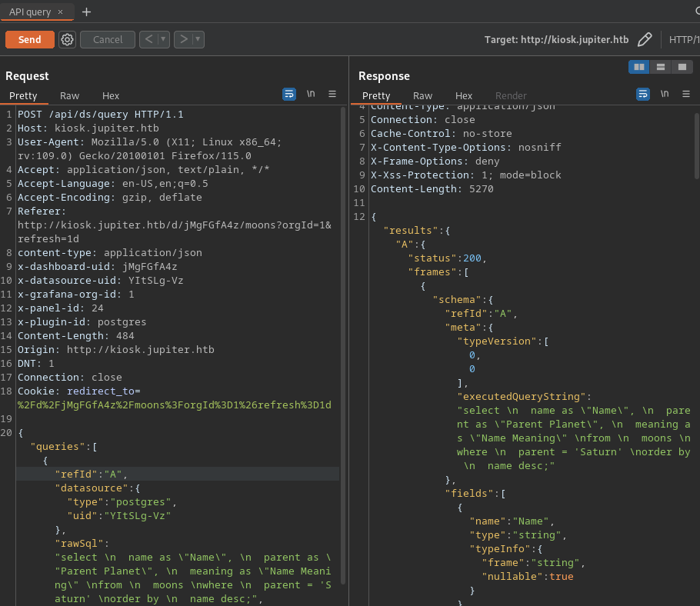Add a new Repeater tab
Image resolution: width=700 pixels, height=606 pixels.
pos(86,12)
